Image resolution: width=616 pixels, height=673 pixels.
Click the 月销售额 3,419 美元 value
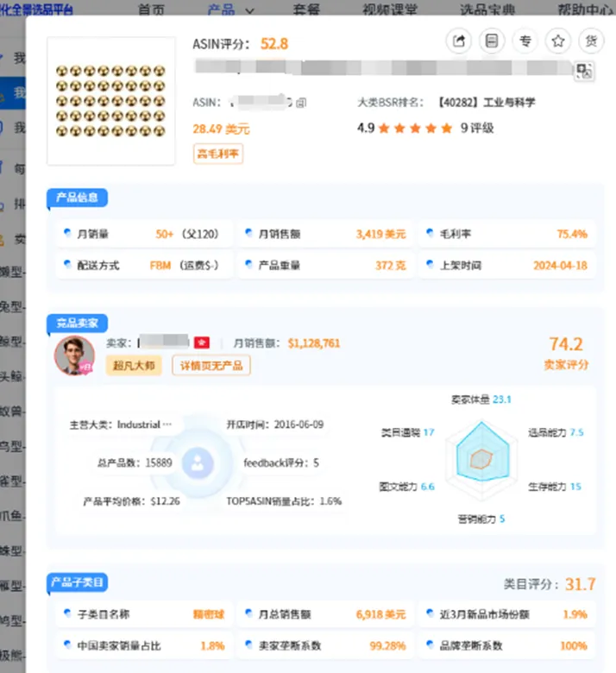click(380, 234)
